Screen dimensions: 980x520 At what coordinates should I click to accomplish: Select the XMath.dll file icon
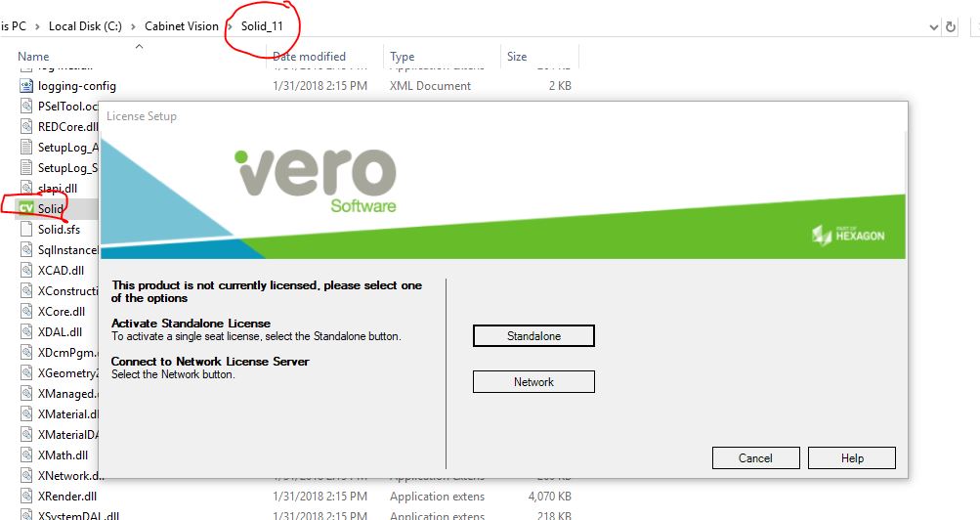26,455
